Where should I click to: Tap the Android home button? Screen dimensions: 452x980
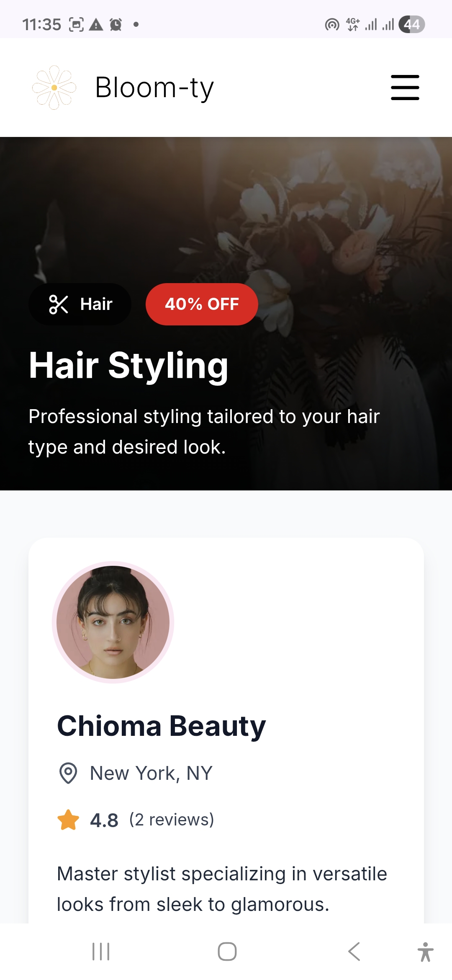pyautogui.click(x=227, y=952)
